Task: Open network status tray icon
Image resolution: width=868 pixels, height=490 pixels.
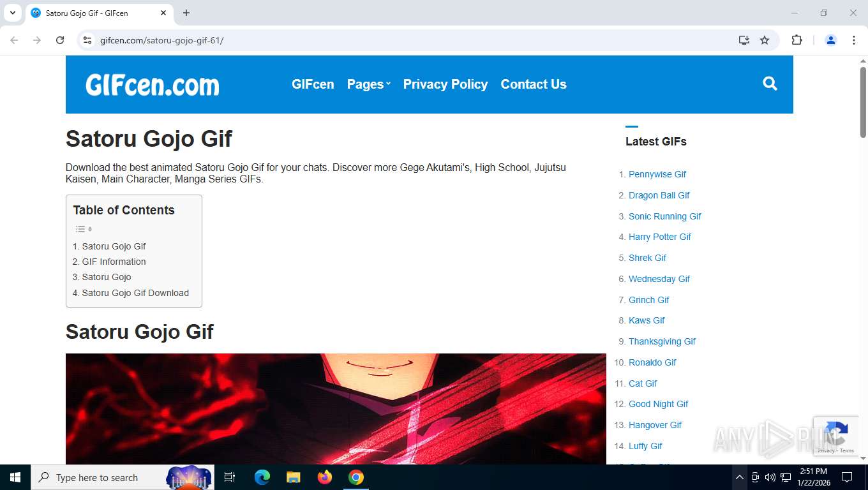Action: coord(786,477)
